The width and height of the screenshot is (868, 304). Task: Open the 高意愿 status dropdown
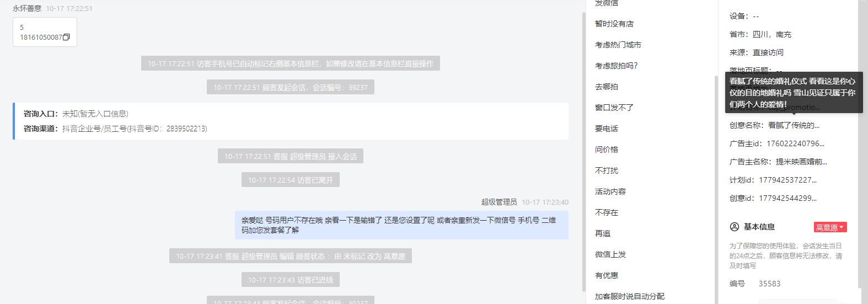(830, 227)
